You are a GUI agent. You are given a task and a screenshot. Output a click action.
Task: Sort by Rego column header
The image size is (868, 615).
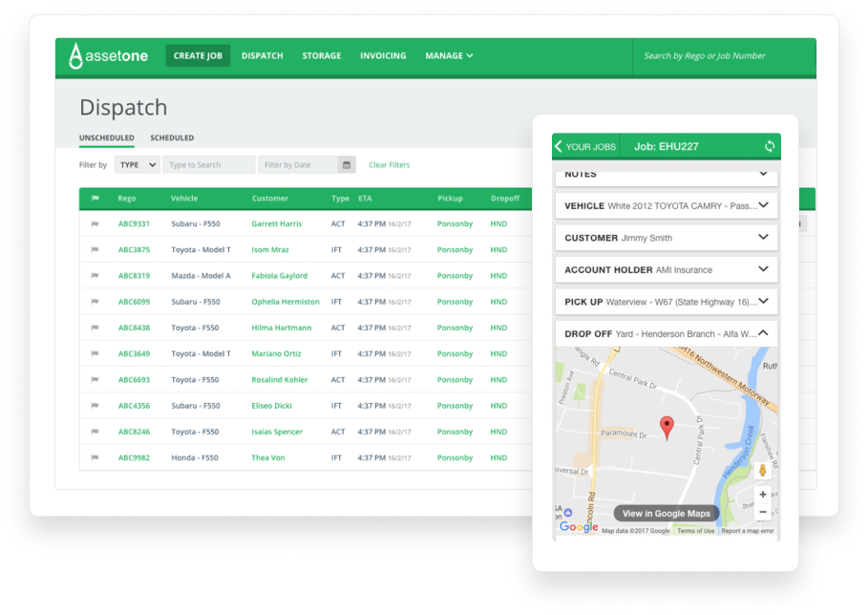(127, 199)
